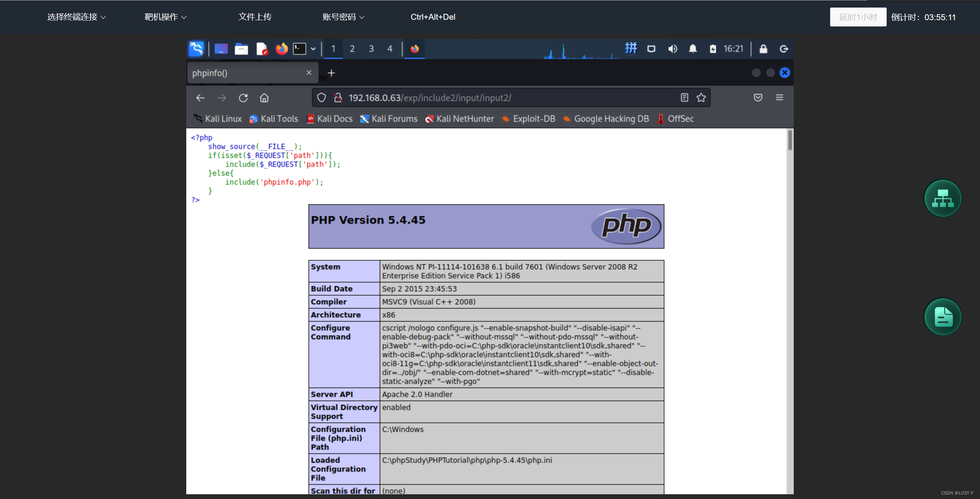This screenshot has width=980, height=499.
Task: Click the power manager battery icon
Action: [713, 49]
